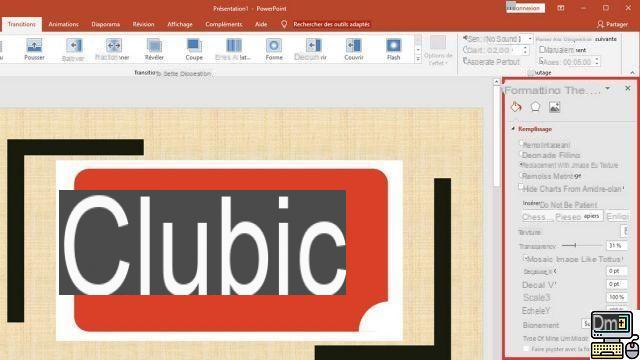Click the slide area scrollbar up arrow
Image resolution: width=640 pixels, height=360 pixels.
click(496, 82)
